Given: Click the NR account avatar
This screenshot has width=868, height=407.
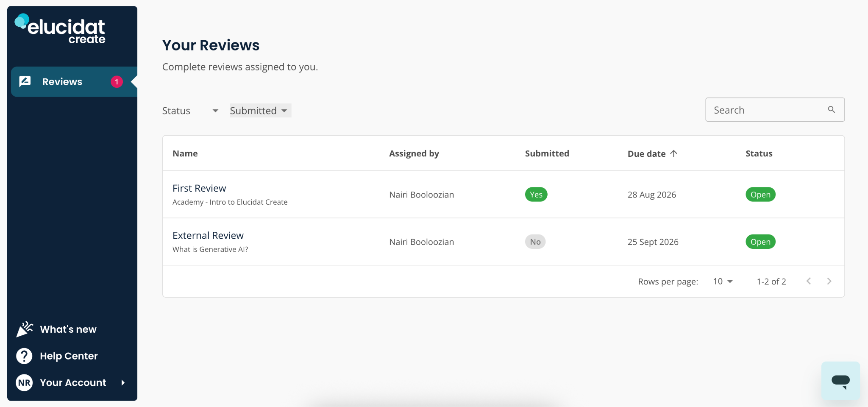Looking at the screenshot, I should point(24,383).
